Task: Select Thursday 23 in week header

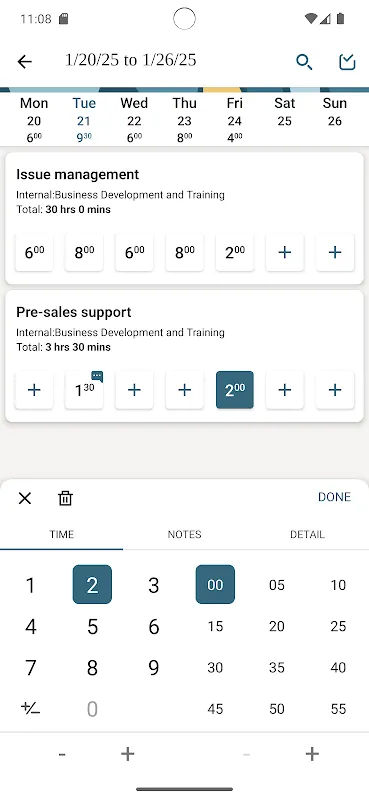Action: click(184, 120)
